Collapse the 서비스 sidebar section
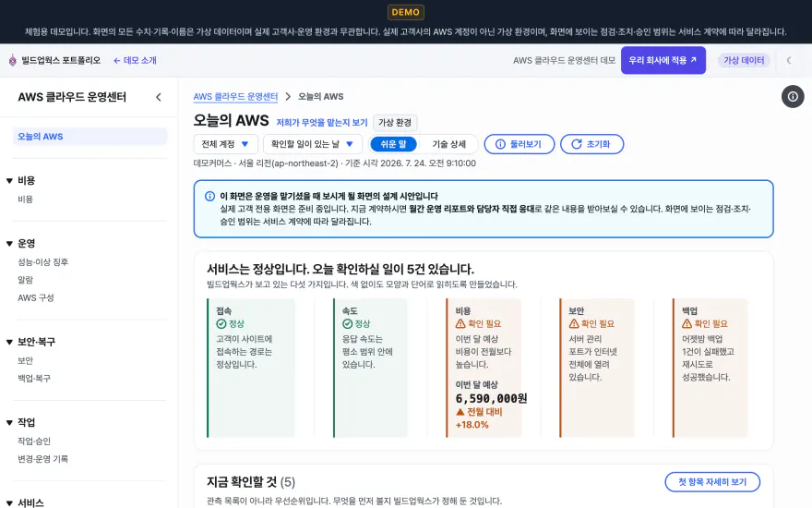Viewport: 812px width, 508px height. tap(9, 502)
